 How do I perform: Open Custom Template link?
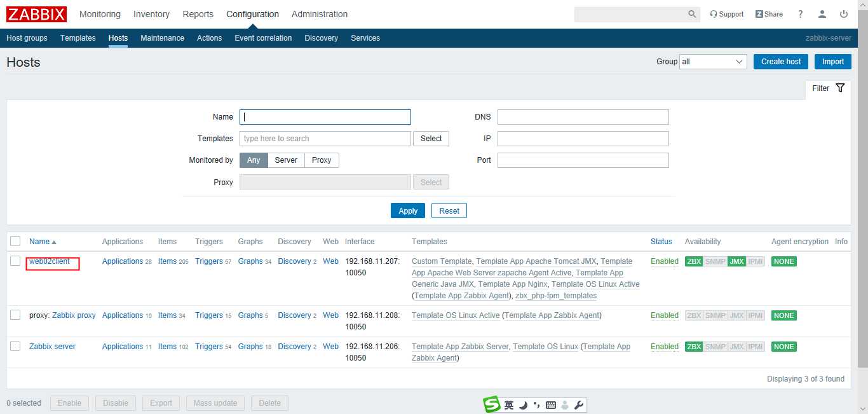coord(442,261)
